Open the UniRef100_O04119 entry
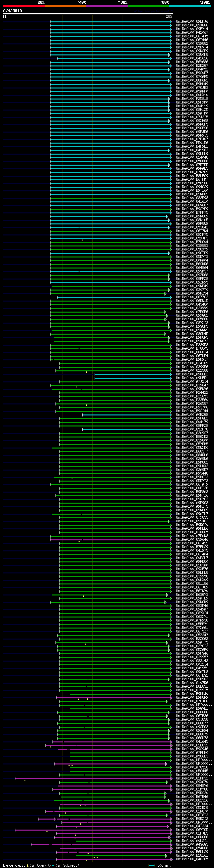The width and height of the screenshot is (214, 868). click(192, 106)
